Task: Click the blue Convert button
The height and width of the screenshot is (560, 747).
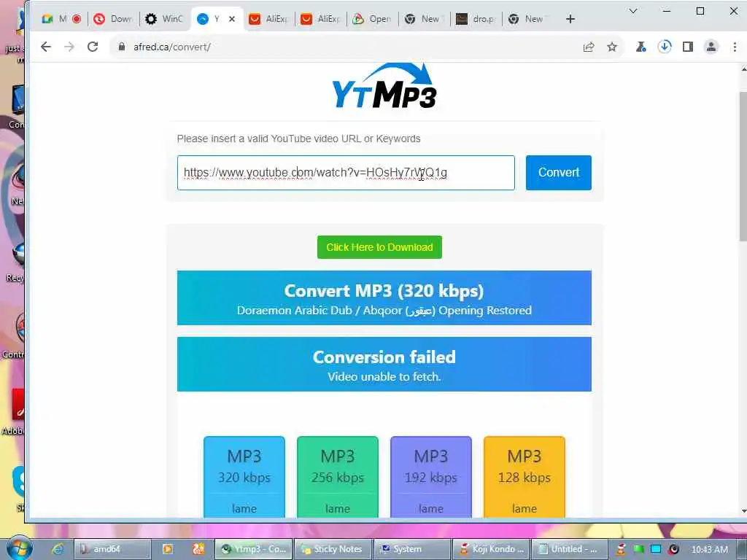Action: 558,172
